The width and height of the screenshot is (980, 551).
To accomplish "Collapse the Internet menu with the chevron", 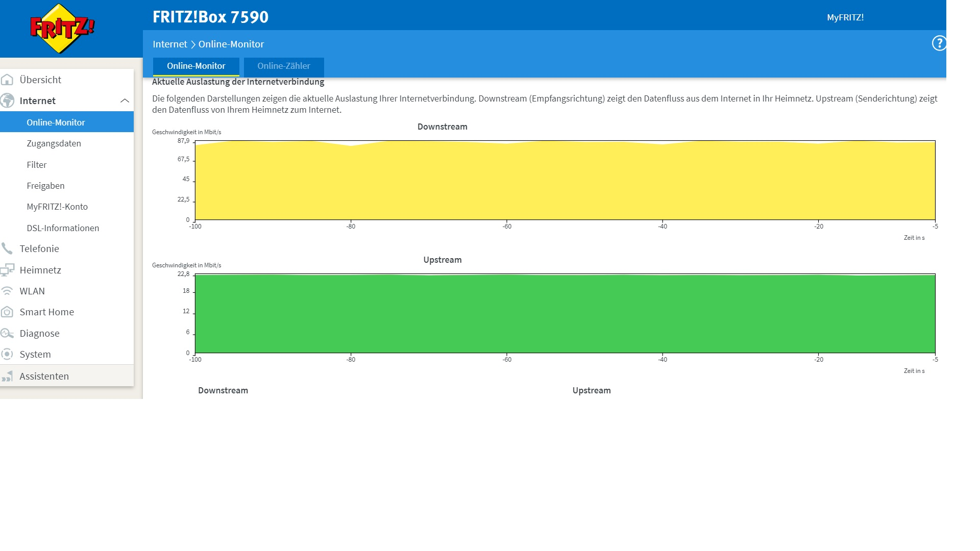I will [x=125, y=101].
